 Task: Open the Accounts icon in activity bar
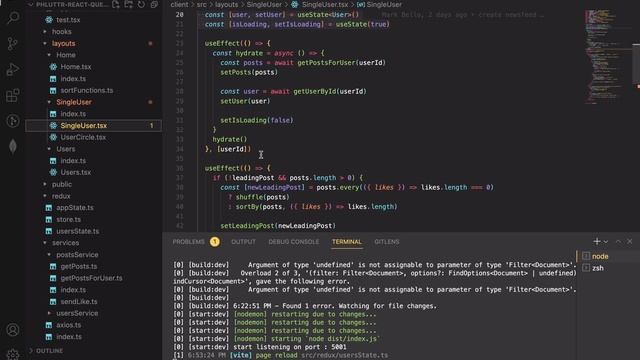pyautogui.click(x=13, y=329)
